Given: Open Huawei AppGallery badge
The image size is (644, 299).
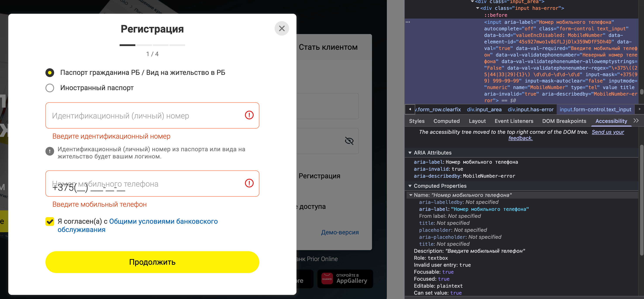Looking at the screenshot, I should pyautogui.click(x=345, y=278).
